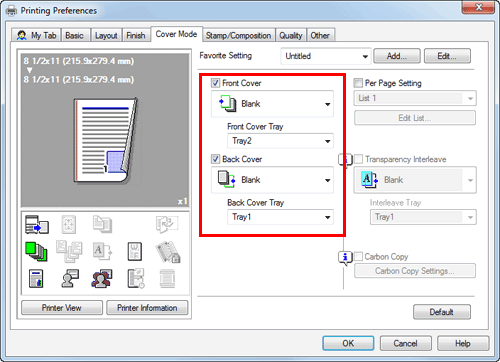The height and width of the screenshot is (362, 500).
Task: Open the Front Cover Blank type dropdown
Action: point(272,104)
